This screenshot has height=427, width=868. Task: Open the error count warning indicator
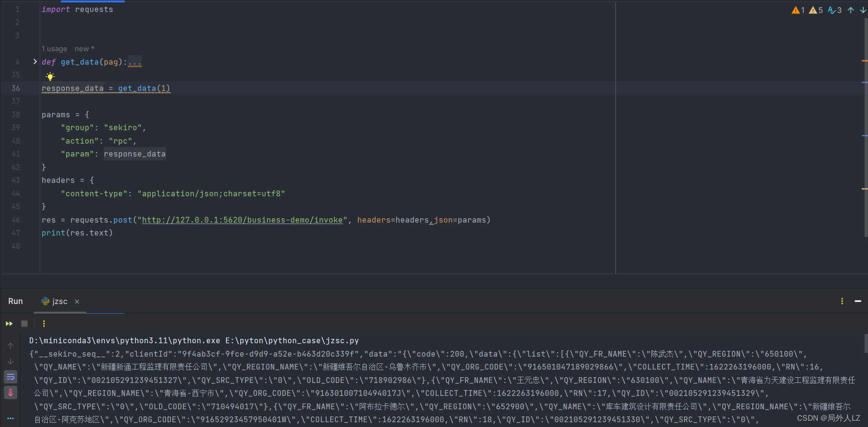coord(798,10)
